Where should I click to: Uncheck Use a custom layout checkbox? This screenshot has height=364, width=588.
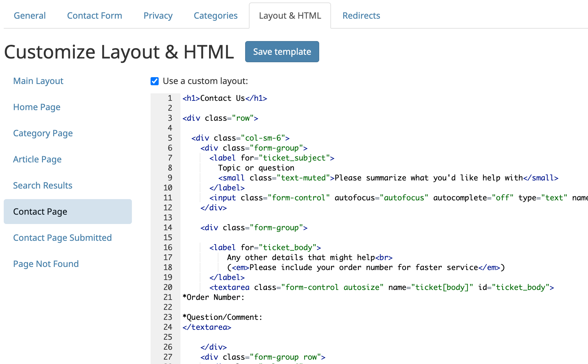[155, 81]
